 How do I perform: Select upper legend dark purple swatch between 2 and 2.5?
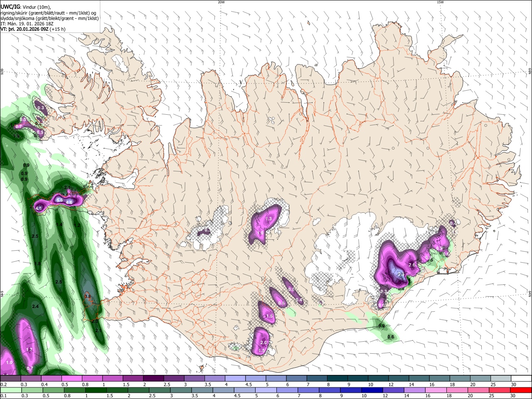153,379
